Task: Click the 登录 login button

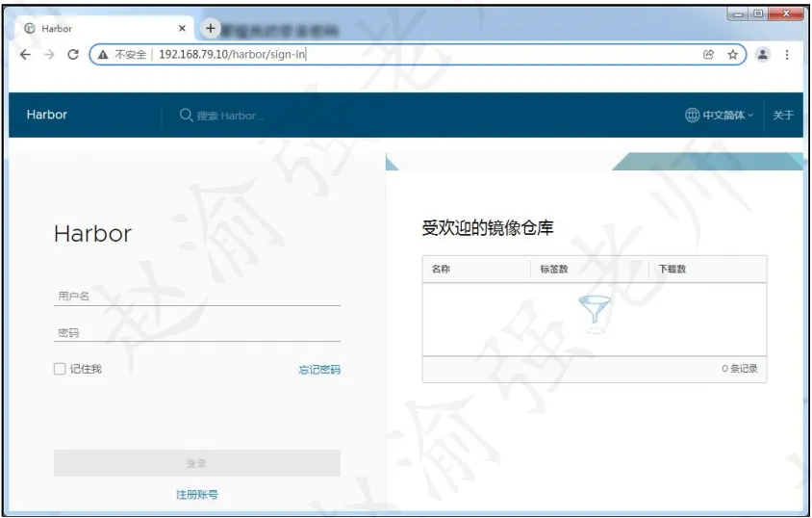Action: (x=197, y=463)
